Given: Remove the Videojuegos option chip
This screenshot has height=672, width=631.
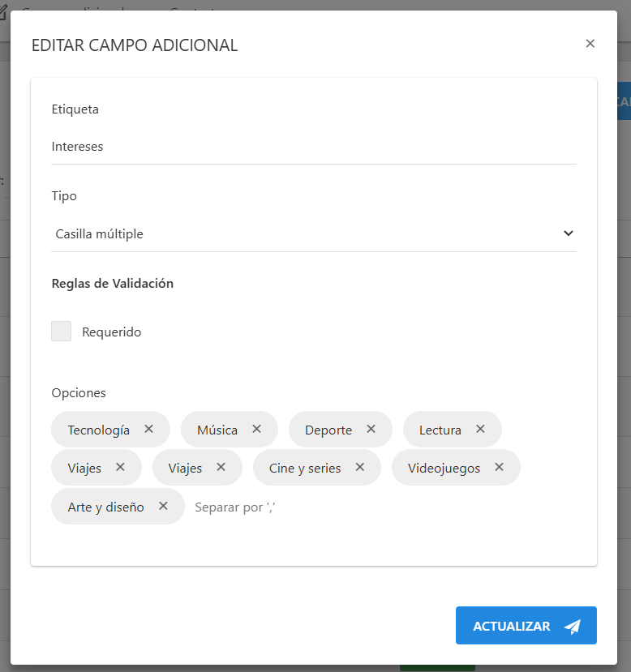Looking at the screenshot, I should click(x=500, y=467).
